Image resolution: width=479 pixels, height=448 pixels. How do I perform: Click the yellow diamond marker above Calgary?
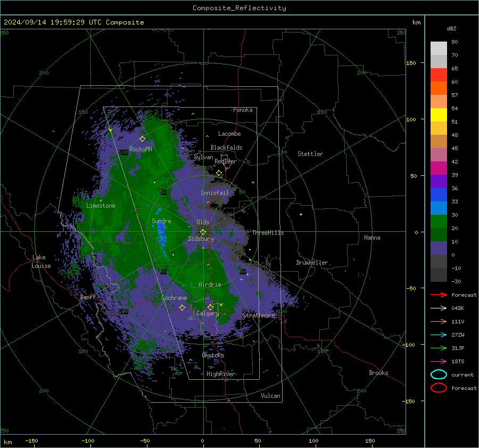(x=210, y=307)
